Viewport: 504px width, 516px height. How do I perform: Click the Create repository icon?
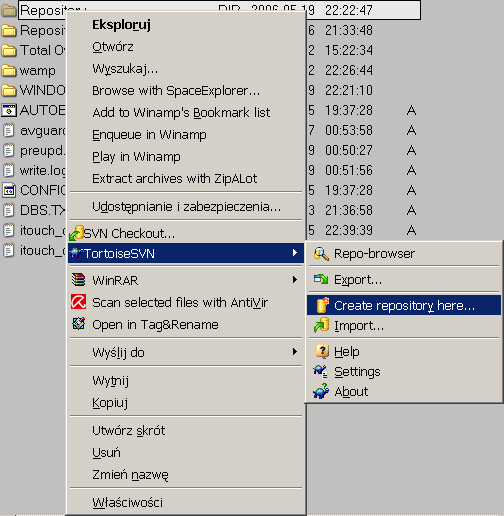(322, 305)
